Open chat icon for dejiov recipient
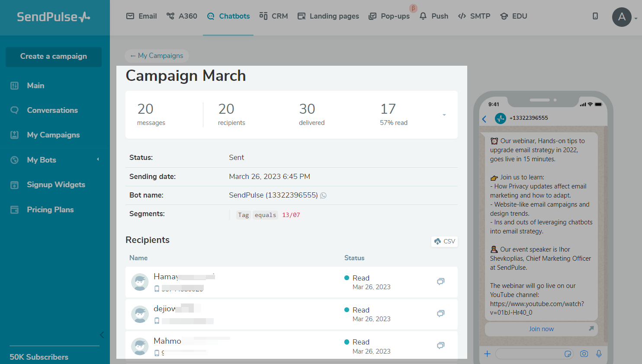The height and width of the screenshot is (364, 642). click(x=440, y=313)
